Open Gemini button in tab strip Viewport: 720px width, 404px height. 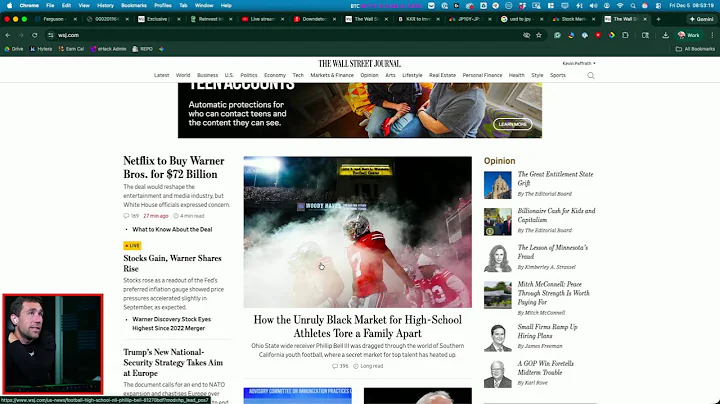[702, 19]
